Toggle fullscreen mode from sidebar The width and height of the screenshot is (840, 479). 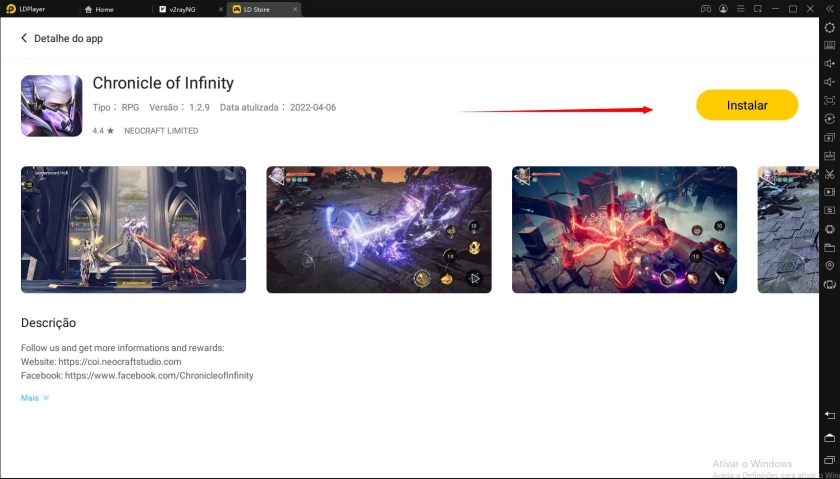click(x=829, y=100)
